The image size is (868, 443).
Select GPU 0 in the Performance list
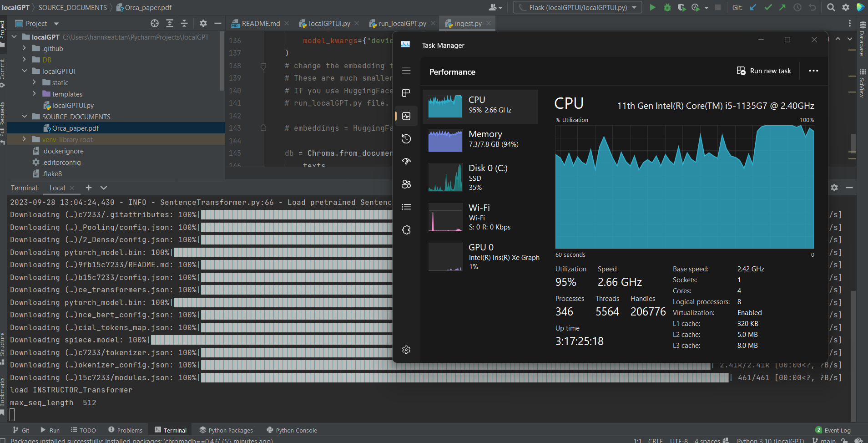(481, 256)
